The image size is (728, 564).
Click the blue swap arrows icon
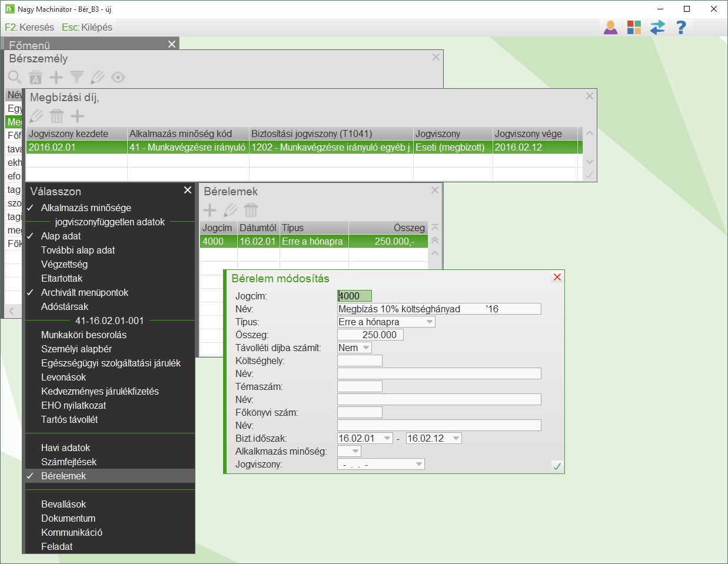657,27
